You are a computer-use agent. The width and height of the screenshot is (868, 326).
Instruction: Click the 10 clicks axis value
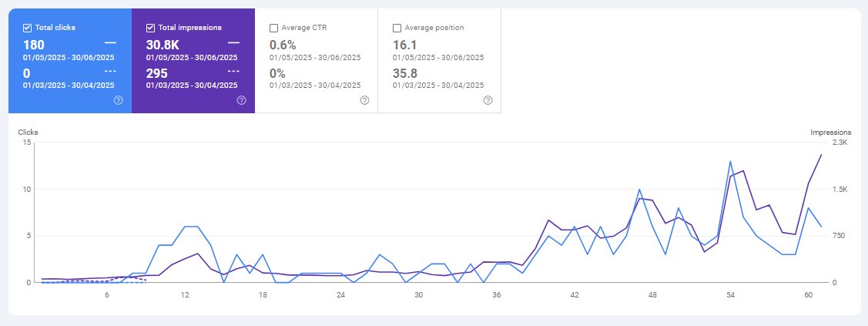click(x=26, y=190)
